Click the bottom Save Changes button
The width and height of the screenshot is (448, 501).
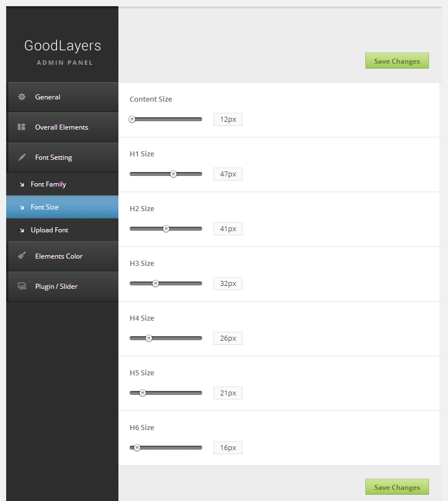point(397,487)
